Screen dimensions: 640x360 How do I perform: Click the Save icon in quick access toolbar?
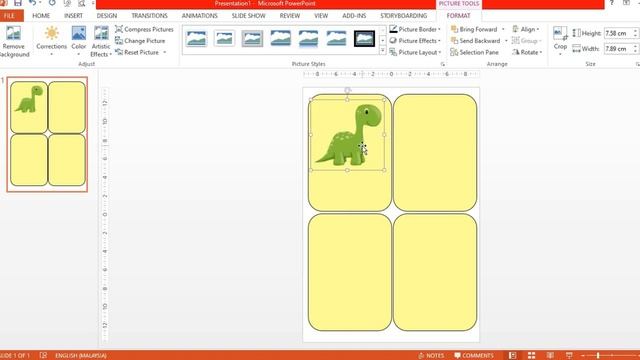pyautogui.click(x=18, y=3)
